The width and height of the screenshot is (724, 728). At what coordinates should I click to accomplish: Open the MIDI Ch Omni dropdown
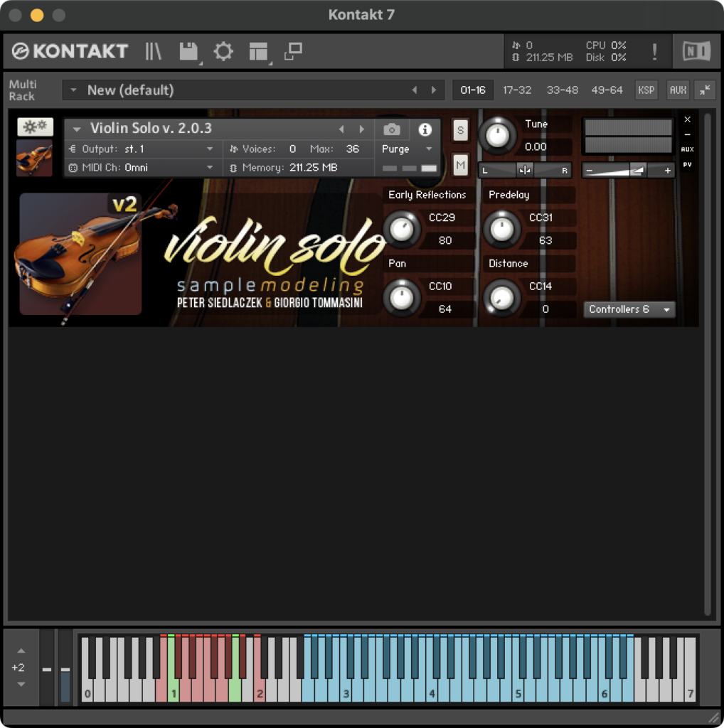click(141, 168)
